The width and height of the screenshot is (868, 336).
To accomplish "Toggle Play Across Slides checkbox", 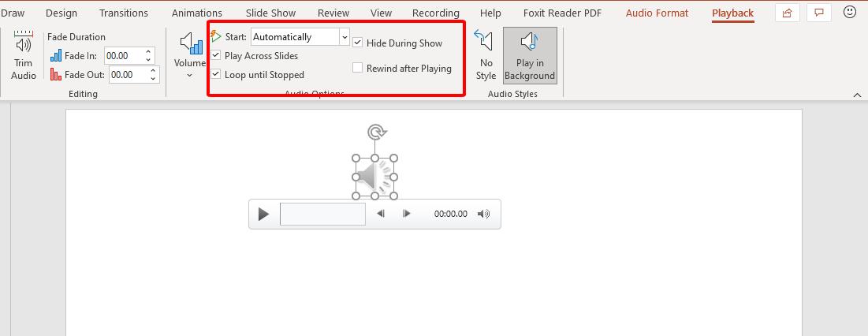I will (216, 55).
